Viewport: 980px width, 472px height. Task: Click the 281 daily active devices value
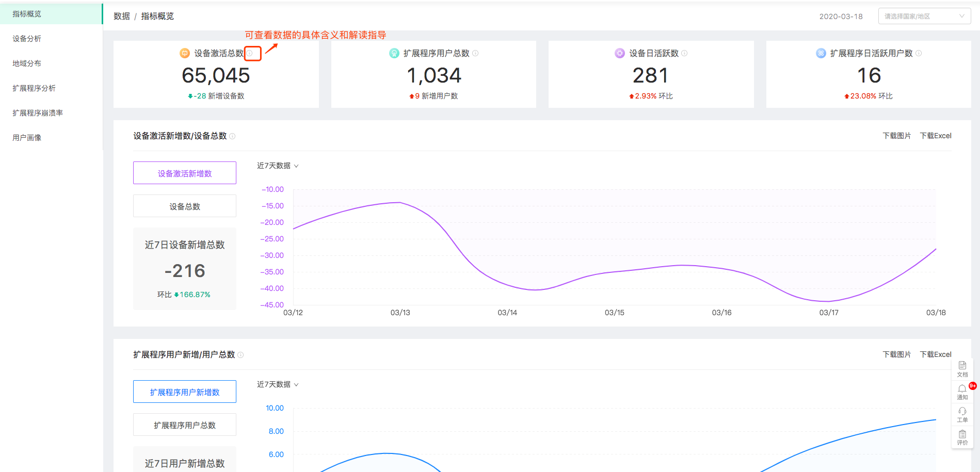651,75
